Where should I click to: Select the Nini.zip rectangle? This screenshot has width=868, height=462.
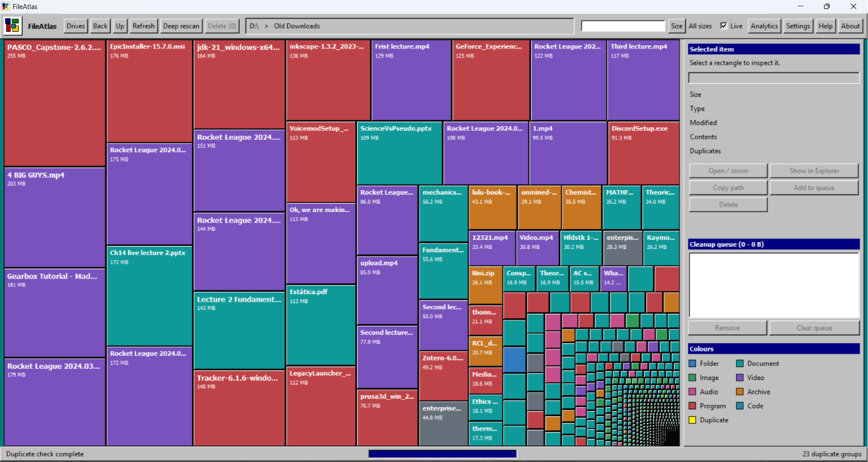(486, 285)
